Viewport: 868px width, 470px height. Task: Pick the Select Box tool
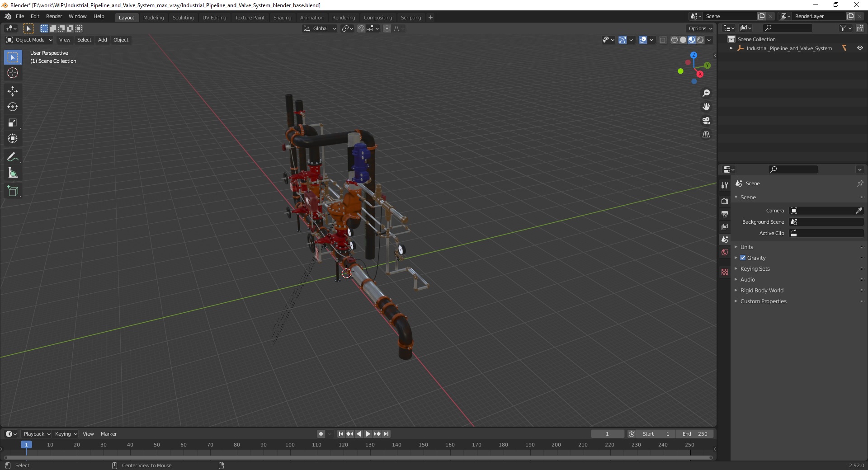pyautogui.click(x=13, y=57)
